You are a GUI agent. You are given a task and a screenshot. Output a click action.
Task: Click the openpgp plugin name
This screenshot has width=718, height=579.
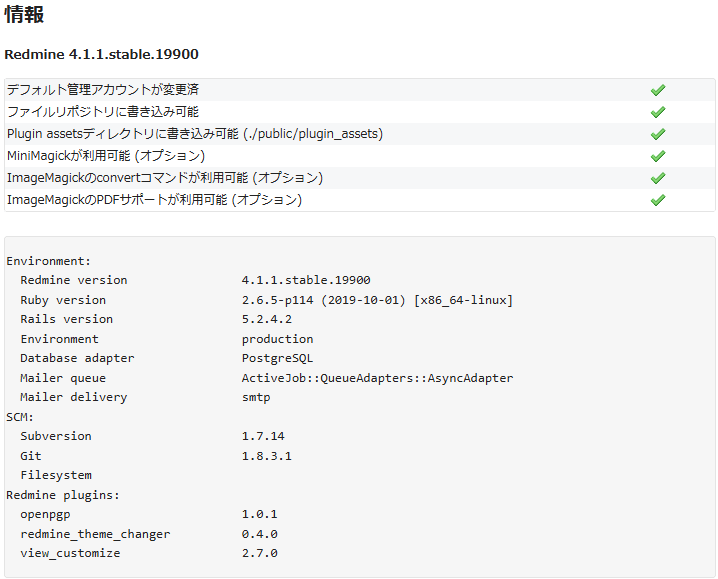click(45, 514)
